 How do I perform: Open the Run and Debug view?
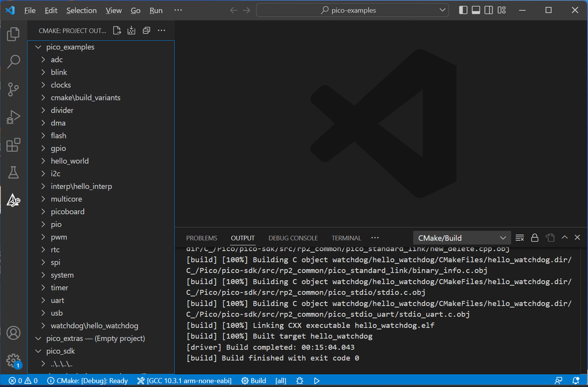[x=13, y=117]
